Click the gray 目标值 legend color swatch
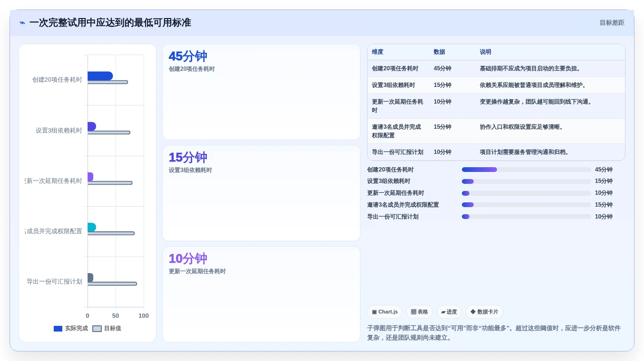The image size is (644, 361). point(97,329)
